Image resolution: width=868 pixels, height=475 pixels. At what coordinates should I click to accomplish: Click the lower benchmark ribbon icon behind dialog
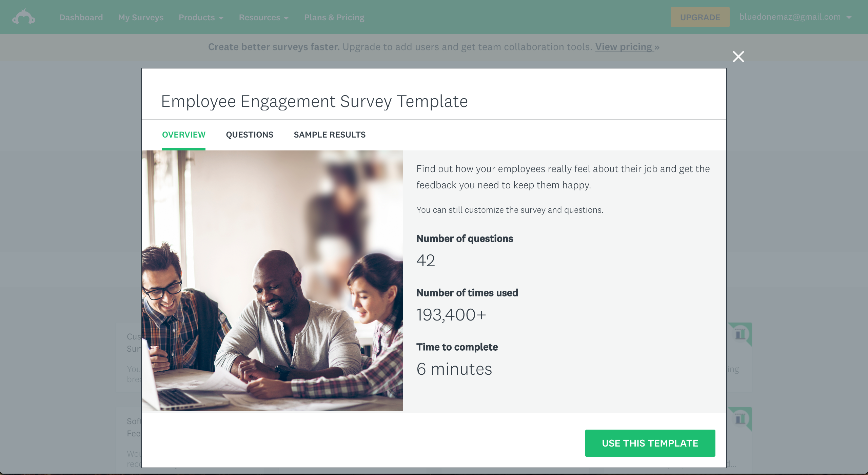pyautogui.click(x=740, y=419)
